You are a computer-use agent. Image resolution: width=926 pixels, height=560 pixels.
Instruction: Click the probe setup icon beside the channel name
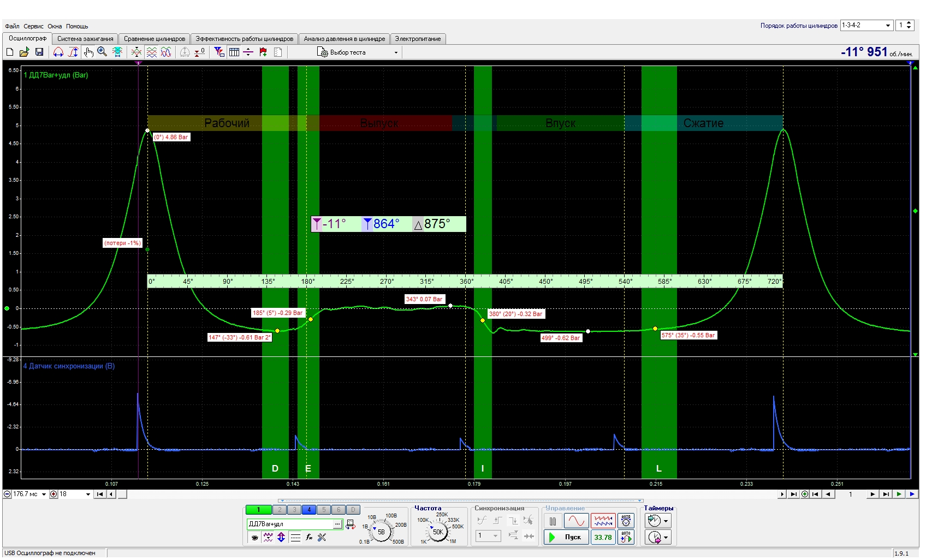tap(351, 525)
